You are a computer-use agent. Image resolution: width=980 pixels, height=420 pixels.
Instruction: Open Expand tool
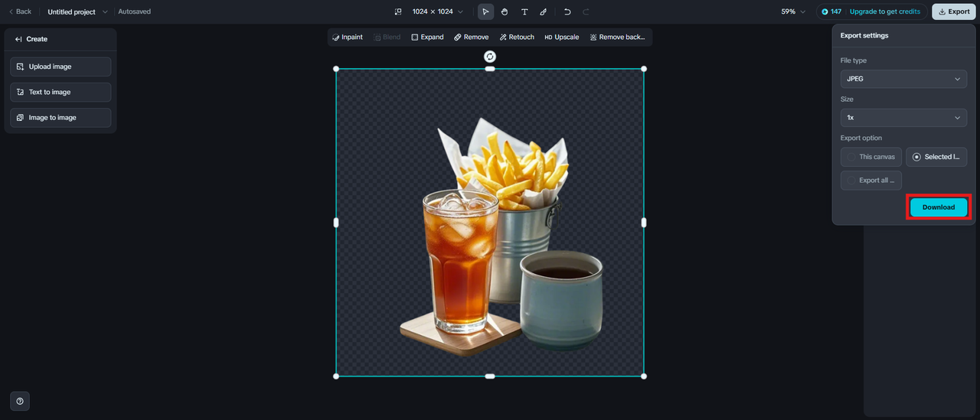point(427,37)
